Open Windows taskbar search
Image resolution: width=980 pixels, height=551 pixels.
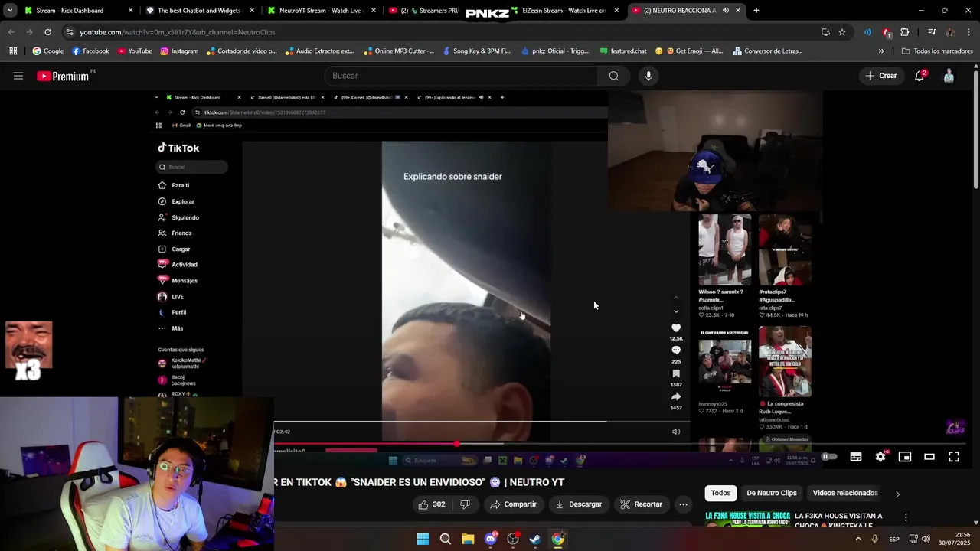446,540
